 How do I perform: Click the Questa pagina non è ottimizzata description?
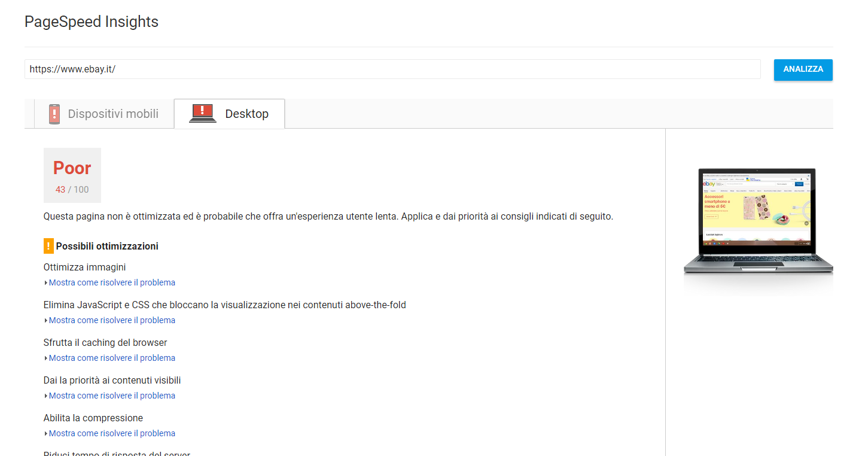[x=328, y=217]
